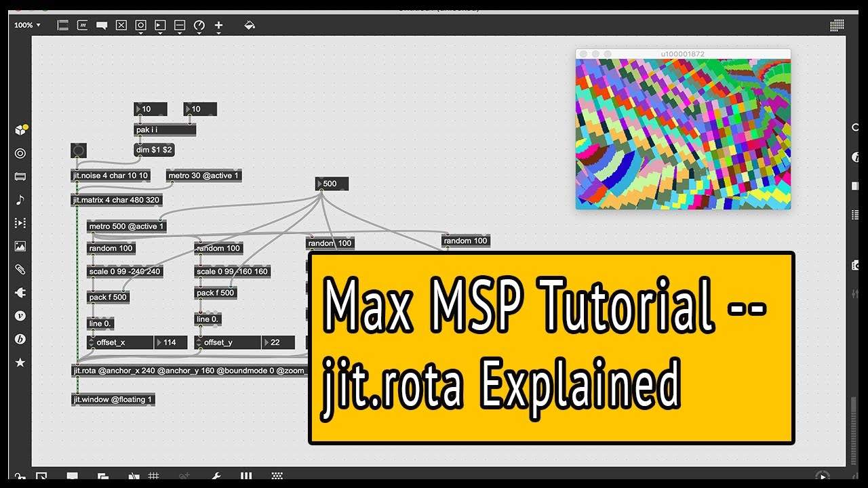
Task: Open the paint bucket format palette
Action: [249, 25]
